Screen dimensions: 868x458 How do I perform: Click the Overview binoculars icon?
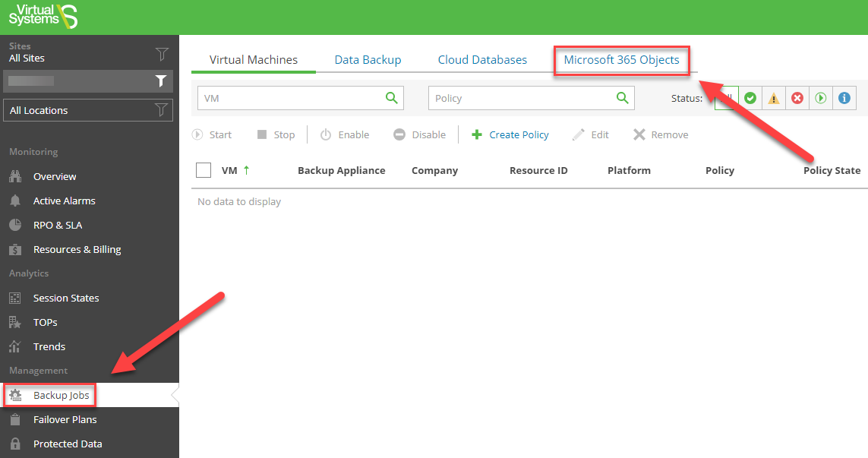(15, 177)
